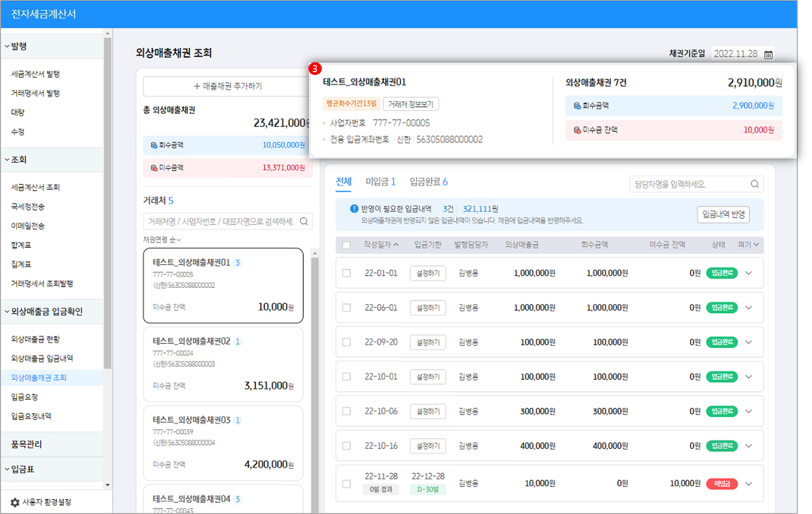Expand details of the 22-10-16 row
The image size is (812, 514).
pyautogui.click(x=749, y=446)
